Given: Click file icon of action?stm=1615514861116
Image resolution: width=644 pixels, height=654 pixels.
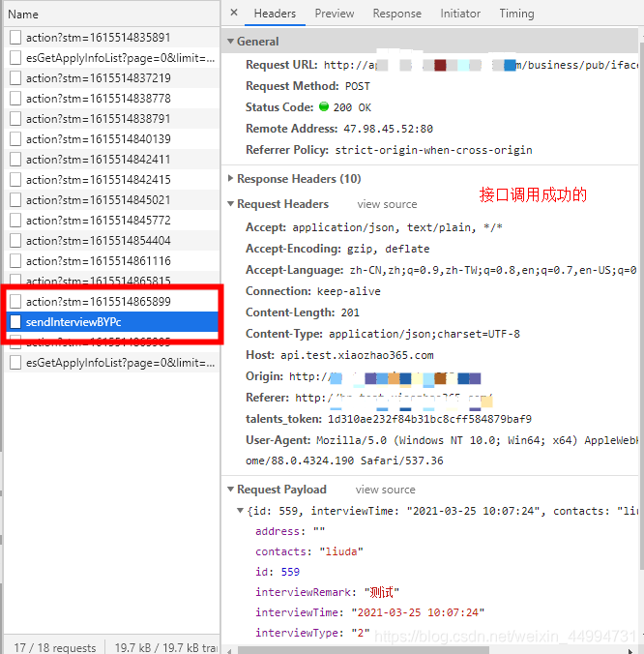Looking at the screenshot, I should (x=15, y=261).
